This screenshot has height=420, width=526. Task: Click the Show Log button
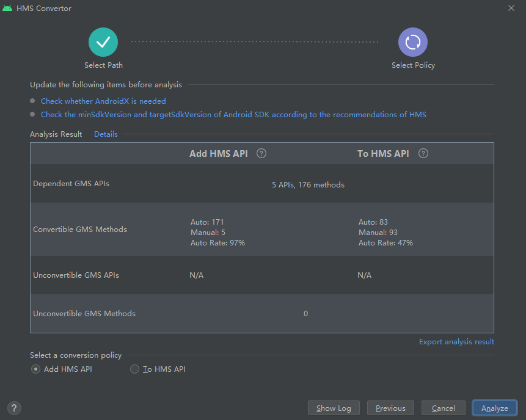click(334, 408)
